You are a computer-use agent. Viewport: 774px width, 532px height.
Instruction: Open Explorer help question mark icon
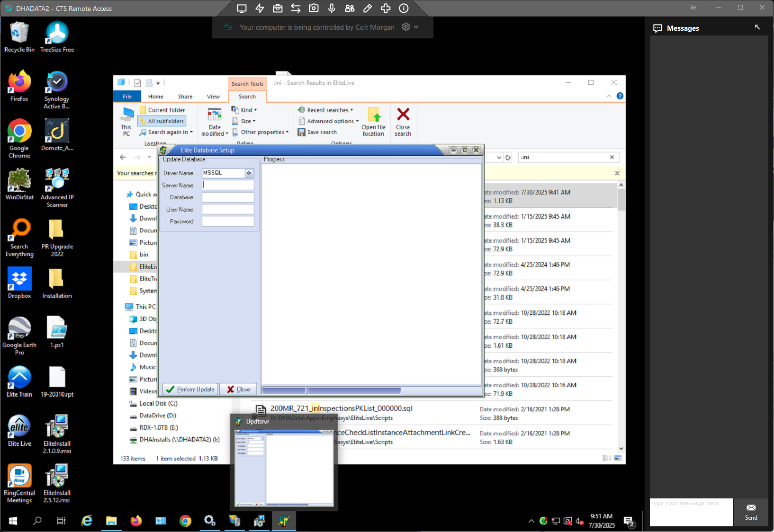click(620, 96)
